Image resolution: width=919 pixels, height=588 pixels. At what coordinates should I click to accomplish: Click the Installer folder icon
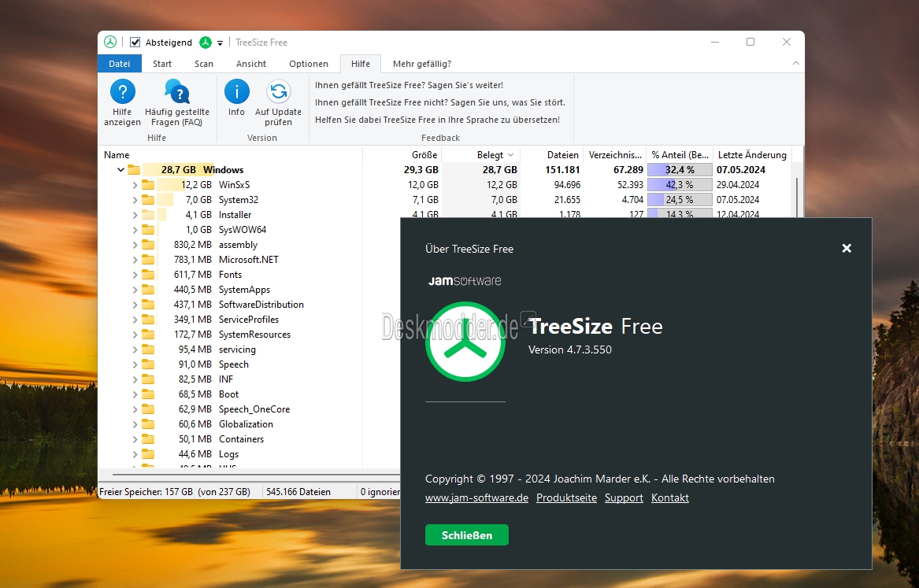(148, 215)
